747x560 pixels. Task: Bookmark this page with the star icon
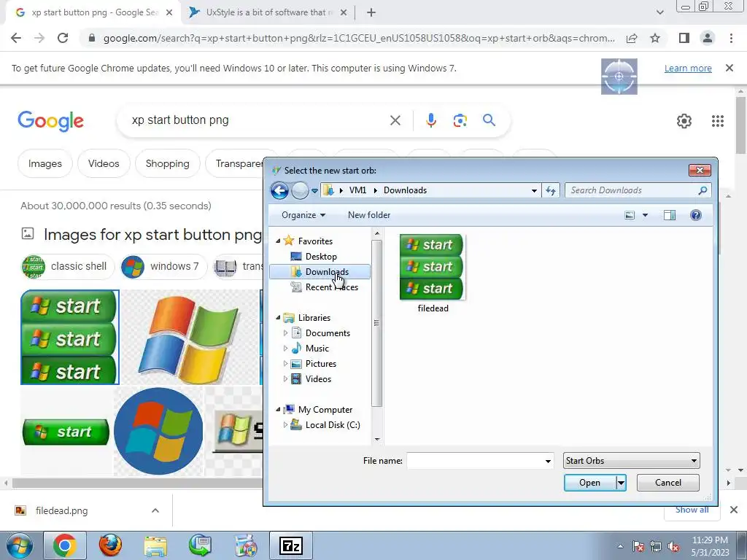pyautogui.click(x=656, y=39)
